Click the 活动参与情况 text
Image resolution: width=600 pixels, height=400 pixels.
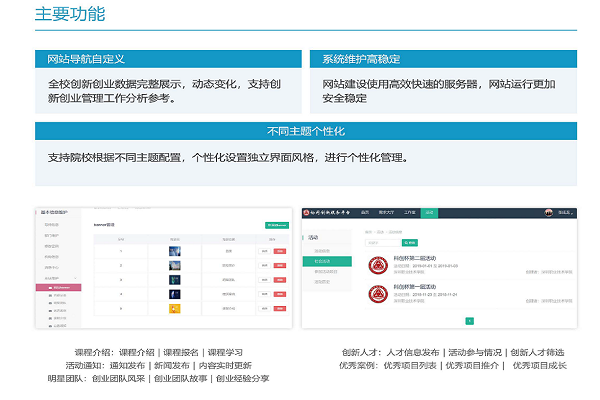[475, 352]
